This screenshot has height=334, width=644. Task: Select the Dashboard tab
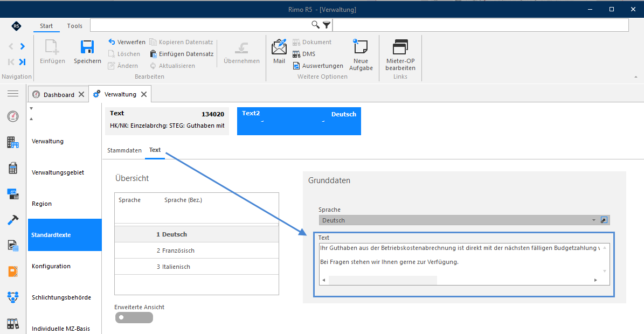(x=59, y=94)
